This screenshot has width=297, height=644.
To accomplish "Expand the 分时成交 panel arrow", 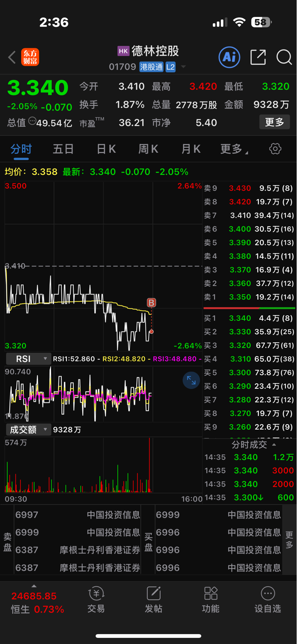I will pos(274,445).
